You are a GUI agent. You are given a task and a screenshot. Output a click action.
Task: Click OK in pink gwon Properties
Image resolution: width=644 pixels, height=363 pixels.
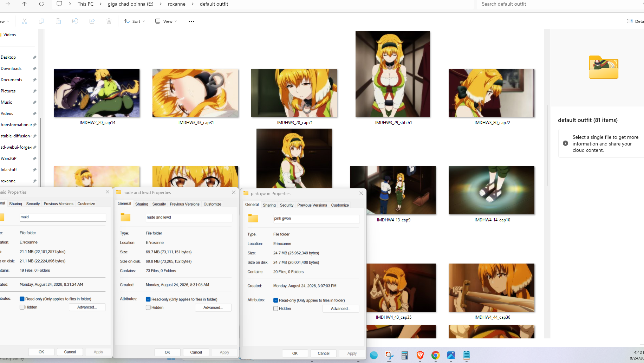[x=295, y=353]
